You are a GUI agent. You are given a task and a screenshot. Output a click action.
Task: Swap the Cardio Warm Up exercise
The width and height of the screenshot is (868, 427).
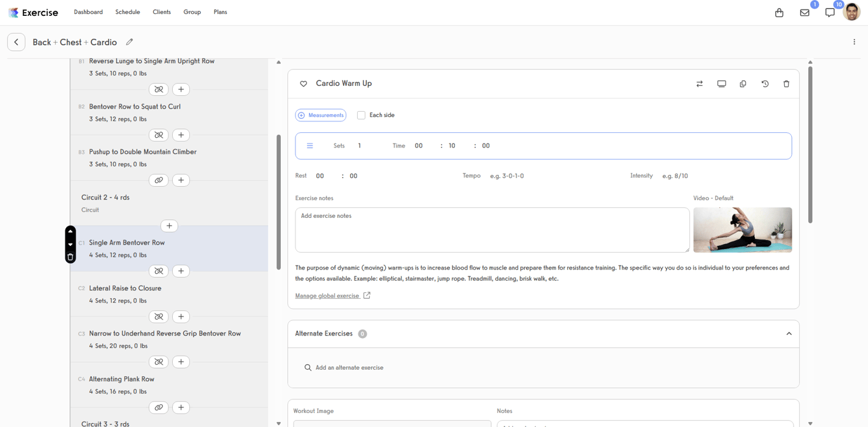click(x=700, y=83)
